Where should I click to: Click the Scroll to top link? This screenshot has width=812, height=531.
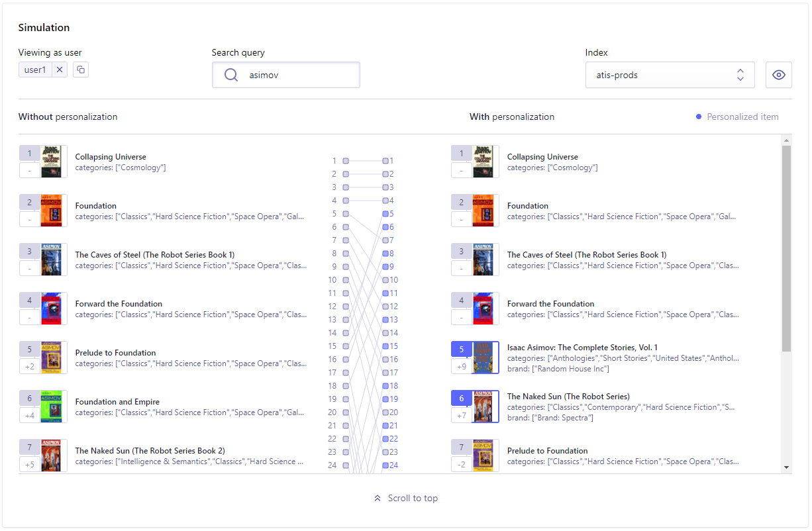click(412, 498)
